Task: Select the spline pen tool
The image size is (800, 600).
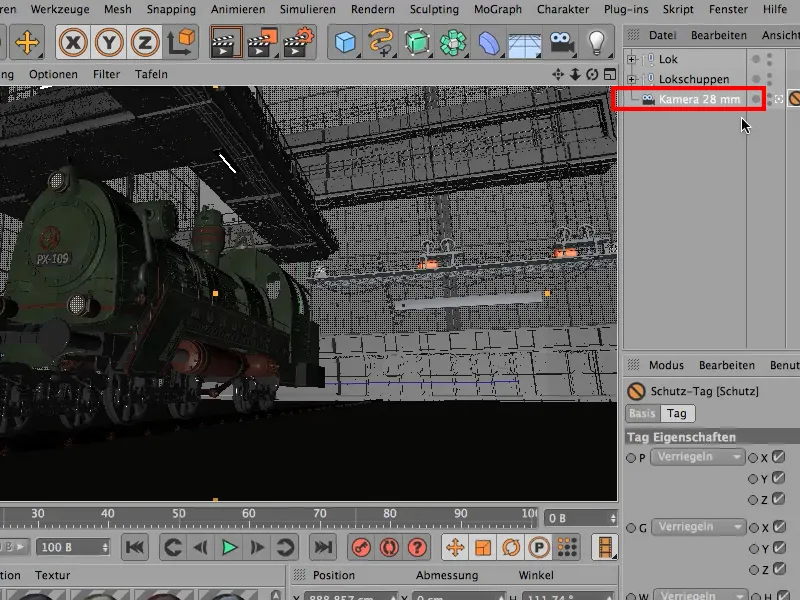Action: click(x=381, y=42)
